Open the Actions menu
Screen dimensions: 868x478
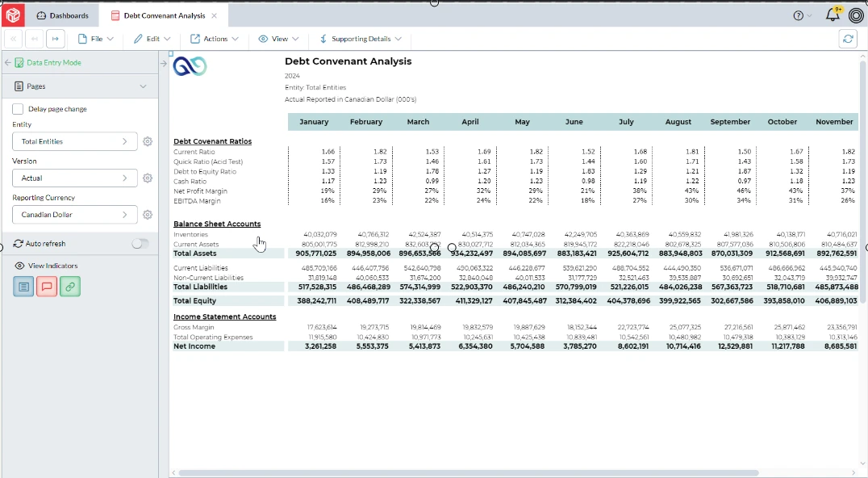215,39
